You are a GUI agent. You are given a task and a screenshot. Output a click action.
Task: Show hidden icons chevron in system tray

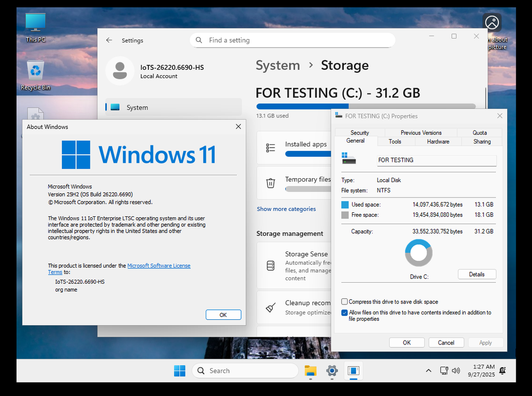429,371
